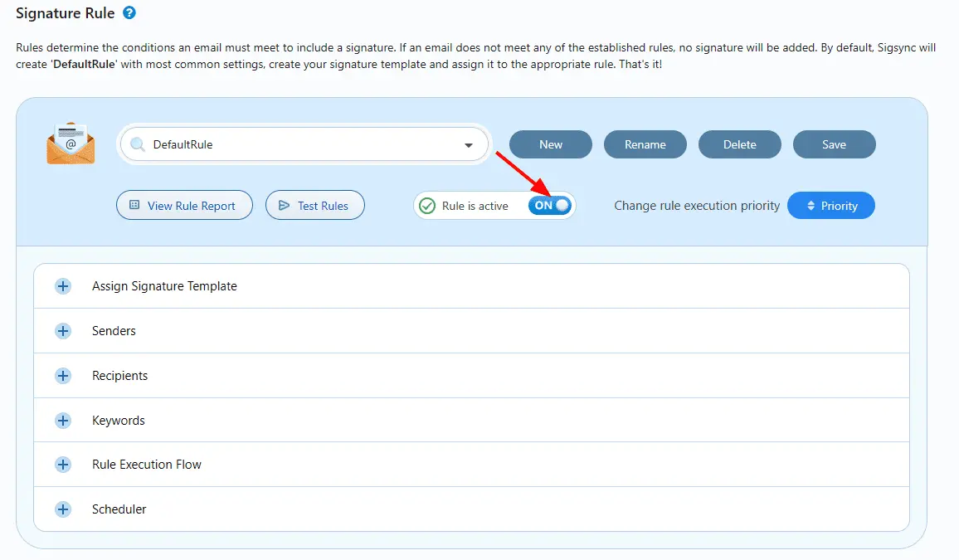
Task: Click the blue Priority button
Action: 831,206
